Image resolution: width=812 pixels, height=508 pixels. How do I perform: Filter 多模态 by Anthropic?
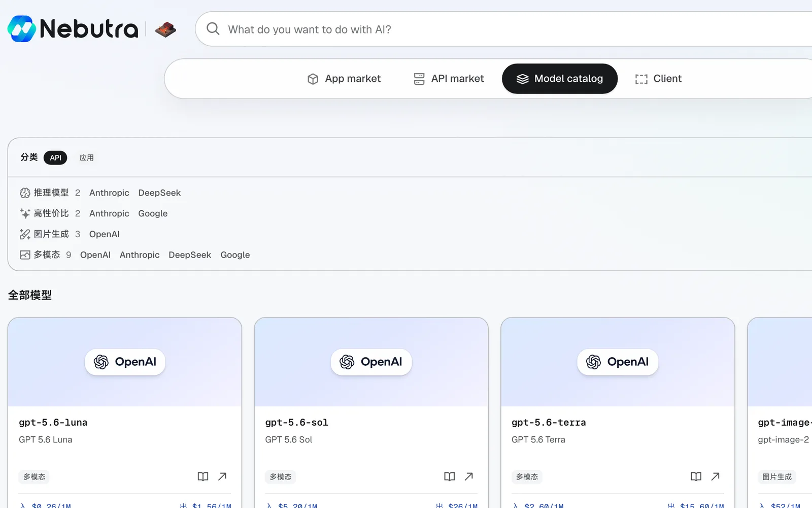pos(140,255)
